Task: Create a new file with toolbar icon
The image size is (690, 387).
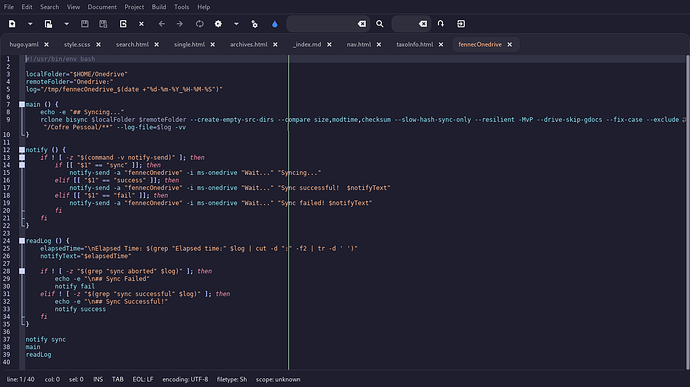Action: click(x=12, y=24)
